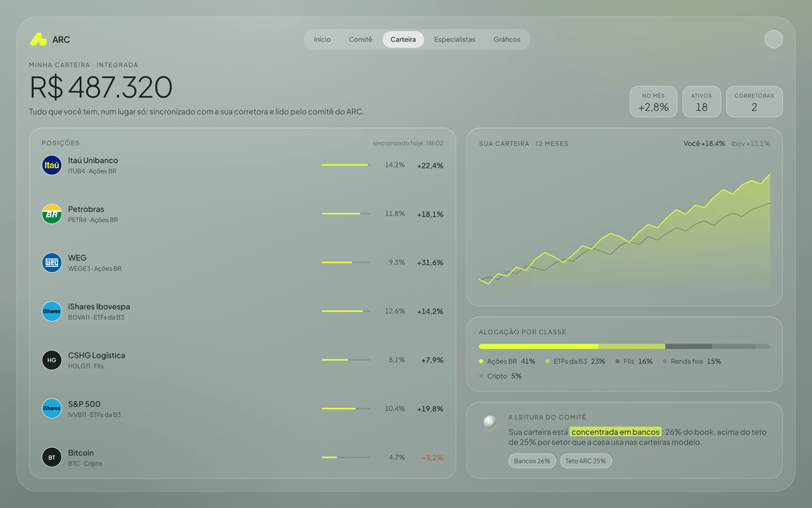Click the +18,1% return for Petrobras
Viewport: 812px width, 508px height.
(430, 214)
